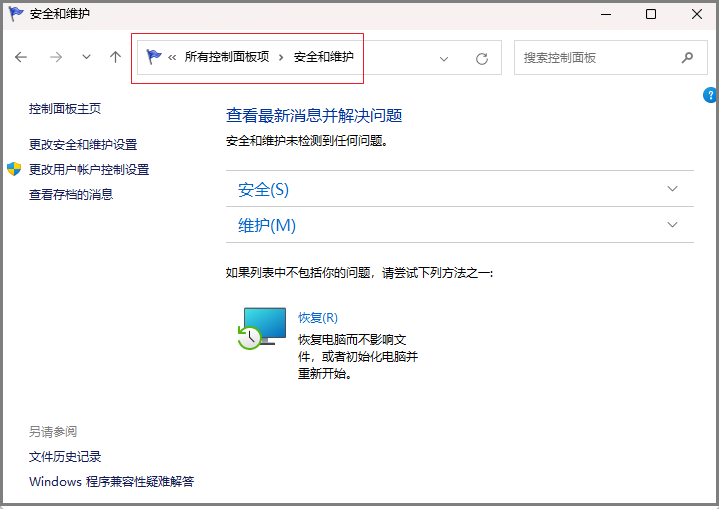Open 文件历史记录 link
The width and height of the screenshot is (719, 509).
tap(65, 457)
